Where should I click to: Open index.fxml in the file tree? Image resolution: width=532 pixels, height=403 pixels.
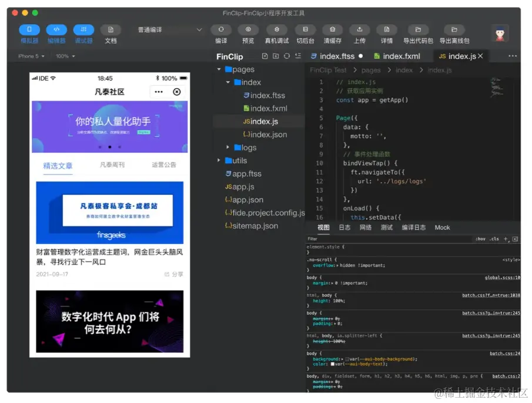click(265, 109)
